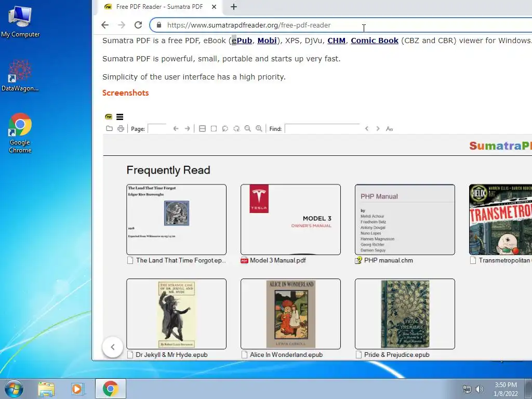Click the Page number input box
This screenshot has width=532, height=399.
click(157, 129)
